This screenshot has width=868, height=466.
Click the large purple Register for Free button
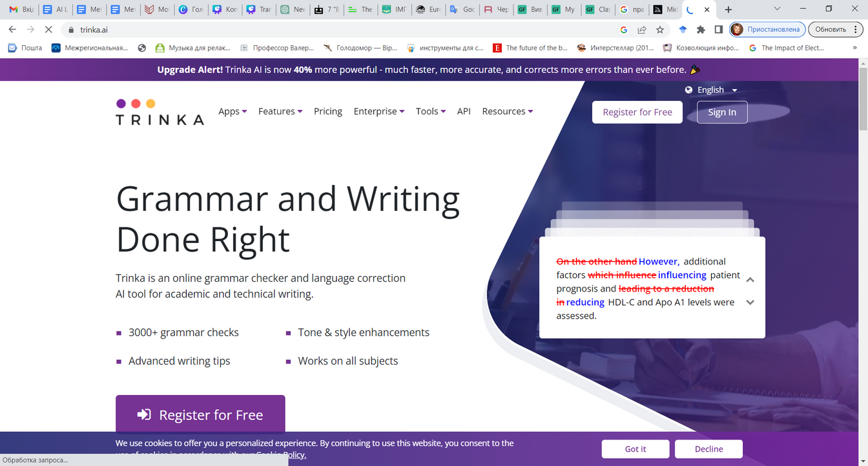(200, 414)
